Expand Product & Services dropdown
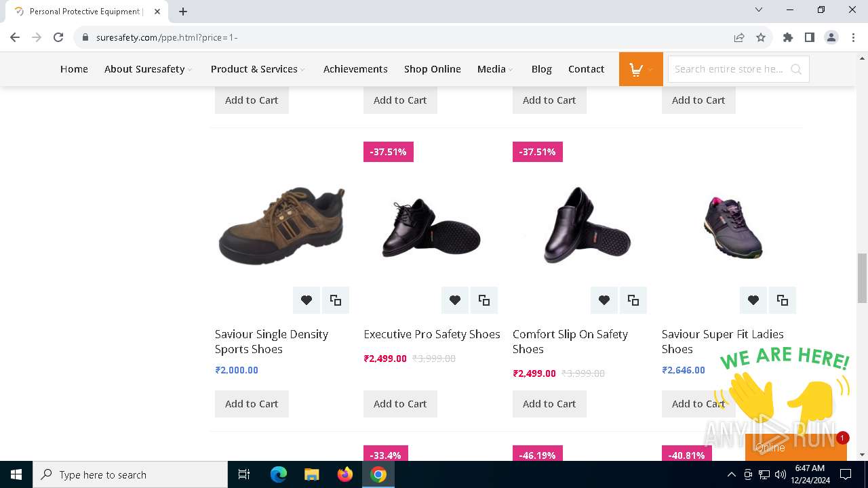This screenshot has height=488, width=868. 257,69
